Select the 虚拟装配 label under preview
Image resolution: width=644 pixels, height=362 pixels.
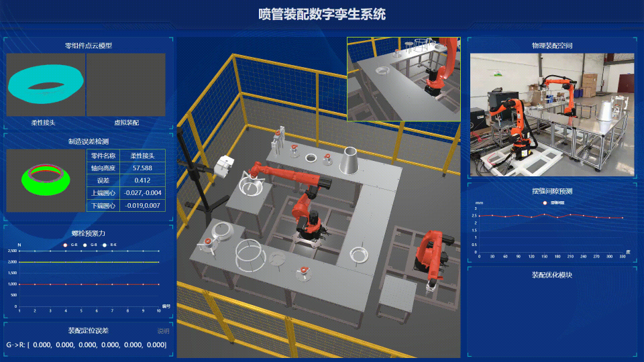[x=126, y=123]
